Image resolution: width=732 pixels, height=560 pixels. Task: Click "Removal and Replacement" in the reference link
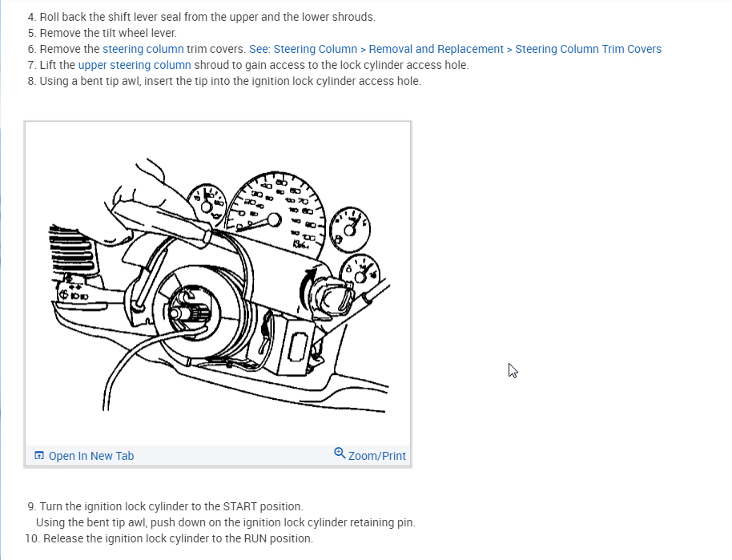[x=436, y=49]
